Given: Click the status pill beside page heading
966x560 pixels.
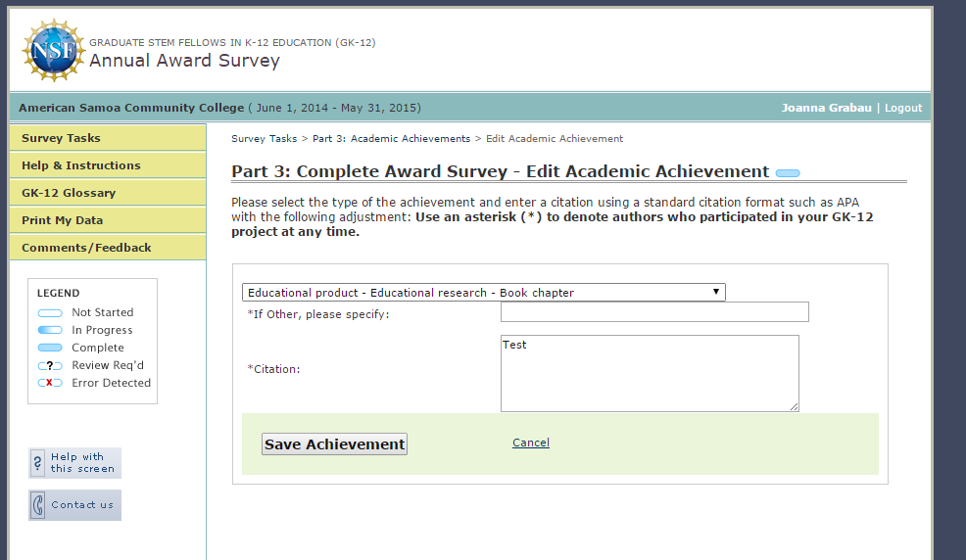Looking at the screenshot, I should [x=787, y=173].
